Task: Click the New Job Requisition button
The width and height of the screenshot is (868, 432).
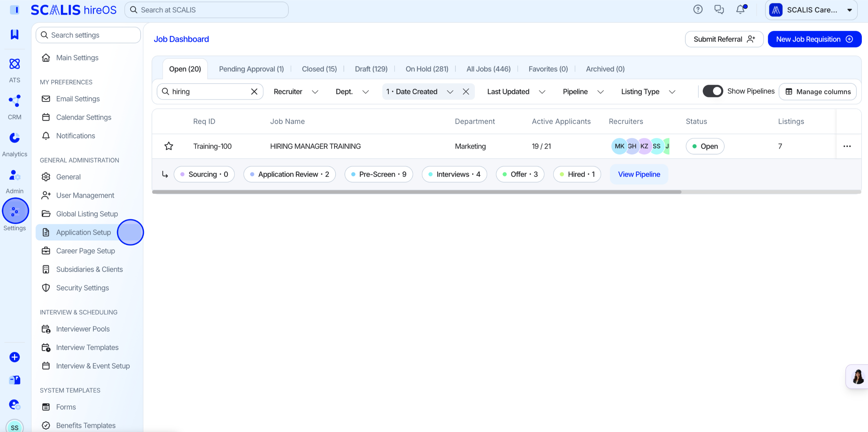Action: pos(815,39)
